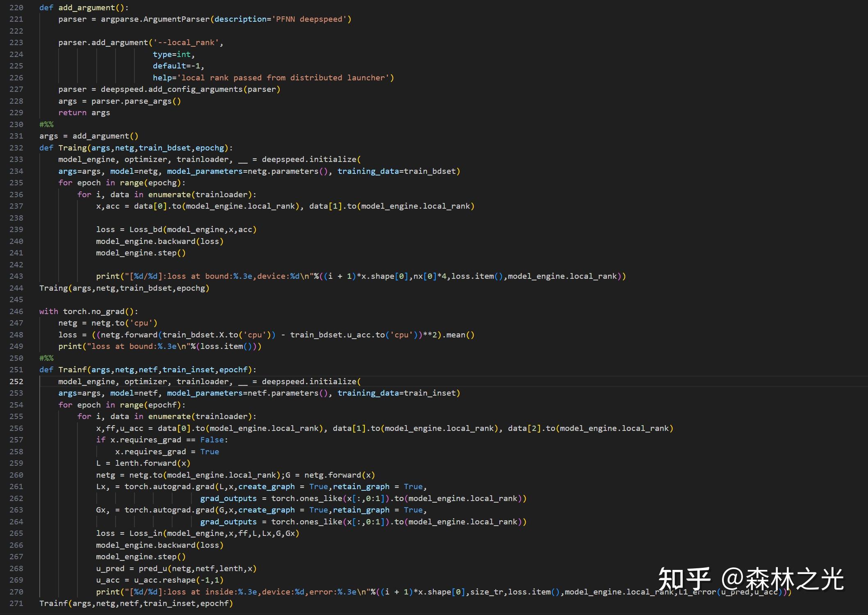Click the '#%%' cell marker on line 250
868x615 pixels.
pyautogui.click(x=46, y=358)
